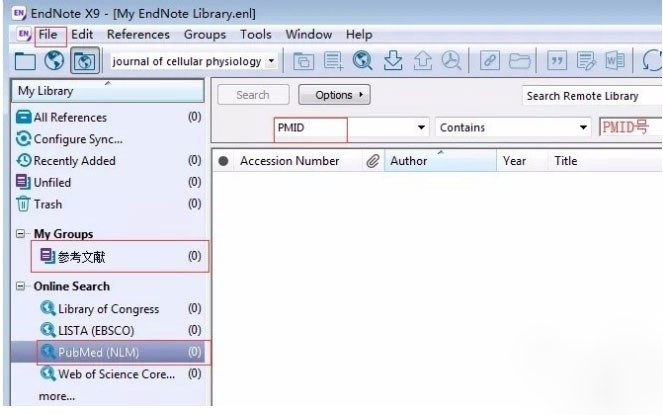This screenshot has height=415, width=663.
Task: Click Open File folder icon
Action: [x=519, y=61]
